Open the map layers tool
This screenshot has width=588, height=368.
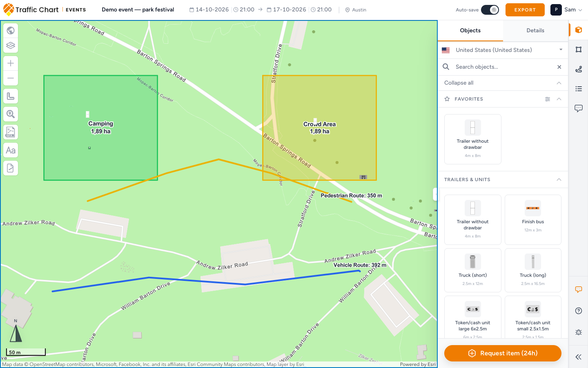(11, 45)
